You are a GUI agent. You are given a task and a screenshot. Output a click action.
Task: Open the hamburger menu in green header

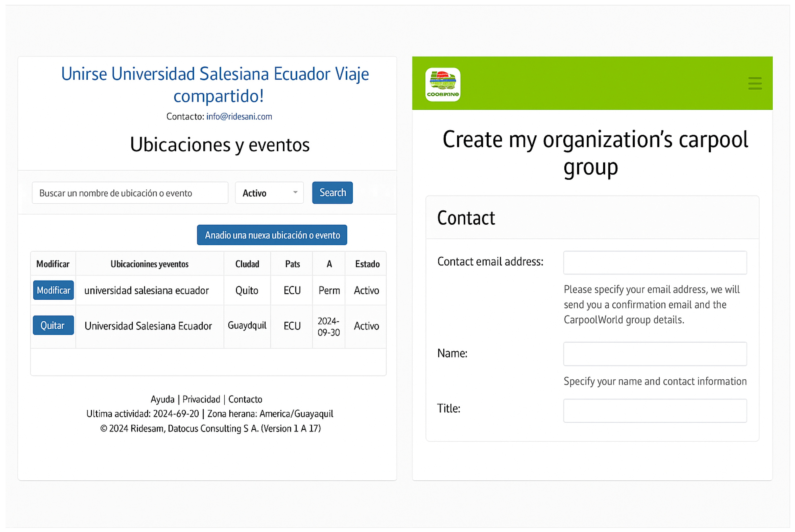754,83
